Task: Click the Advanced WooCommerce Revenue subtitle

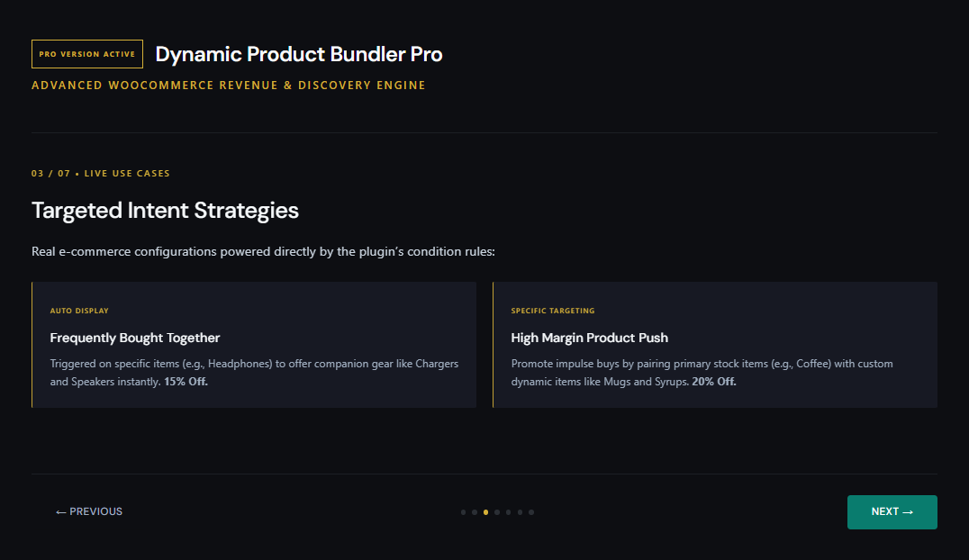Action: pyautogui.click(x=229, y=86)
